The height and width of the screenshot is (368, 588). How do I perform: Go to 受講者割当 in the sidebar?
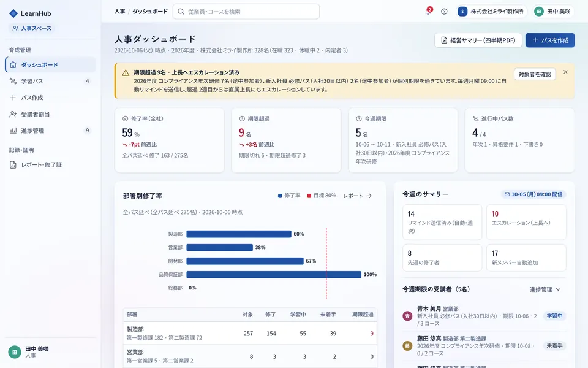[x=50, y=114]
